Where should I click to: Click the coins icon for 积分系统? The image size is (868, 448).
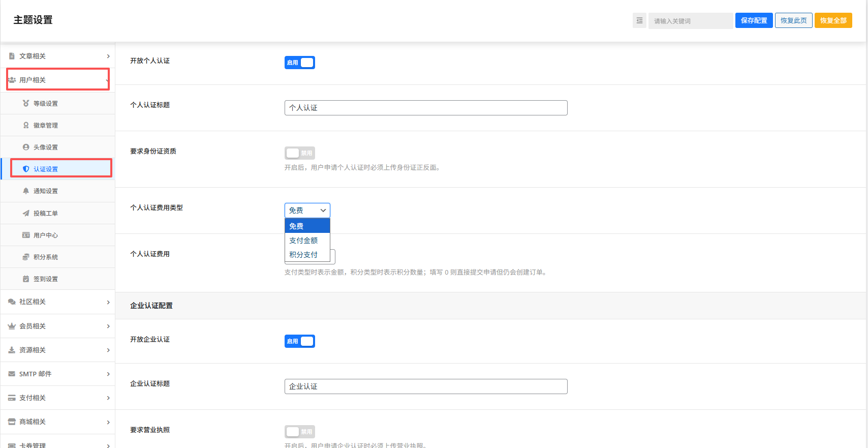tap(26, 257)
